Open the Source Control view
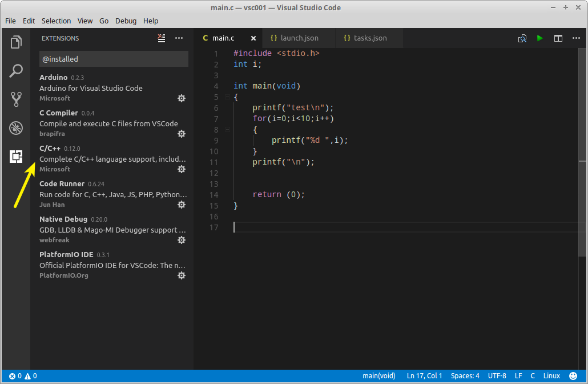The width and height of the screenshot is (588, 384). [16, 99]
